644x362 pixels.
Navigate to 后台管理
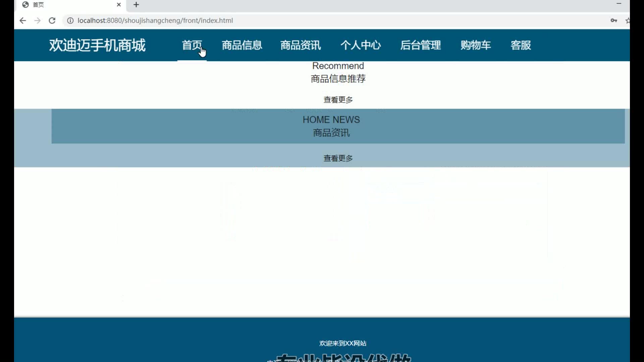tap(420, 45)
